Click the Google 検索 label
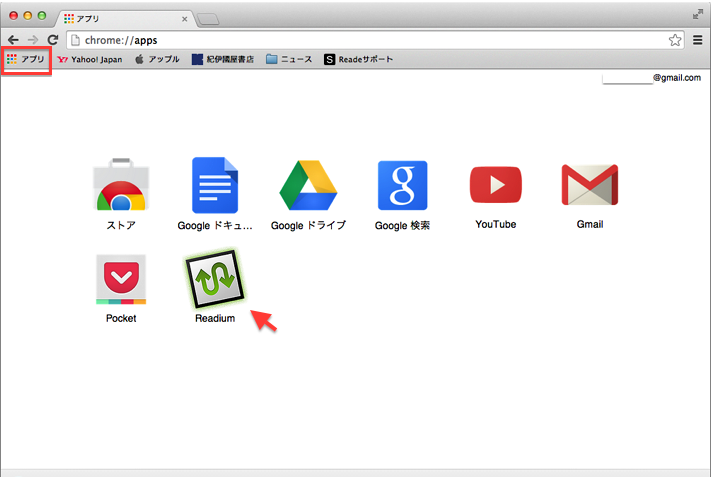The width and height of the screenshot is (711, 479). pos(402,225)
